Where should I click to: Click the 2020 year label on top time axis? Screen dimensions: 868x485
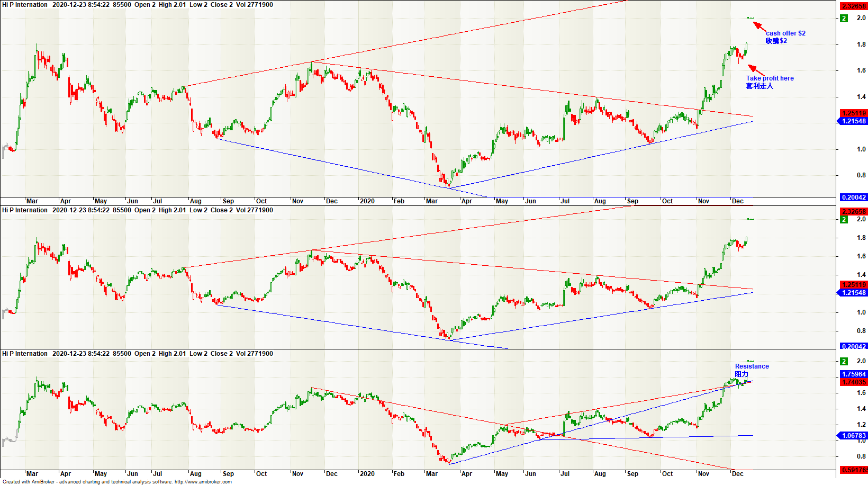coord(367,201)
